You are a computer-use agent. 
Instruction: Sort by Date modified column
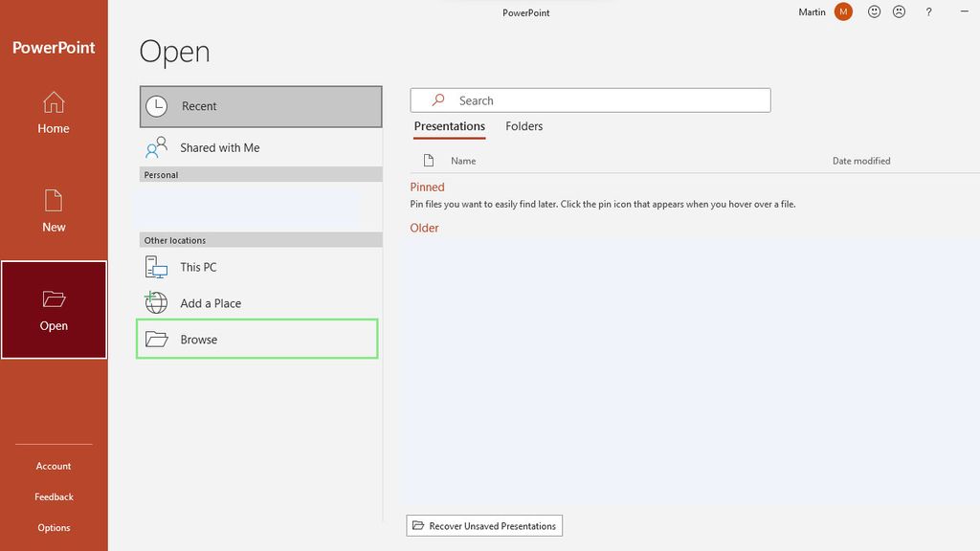click(860, 161)
